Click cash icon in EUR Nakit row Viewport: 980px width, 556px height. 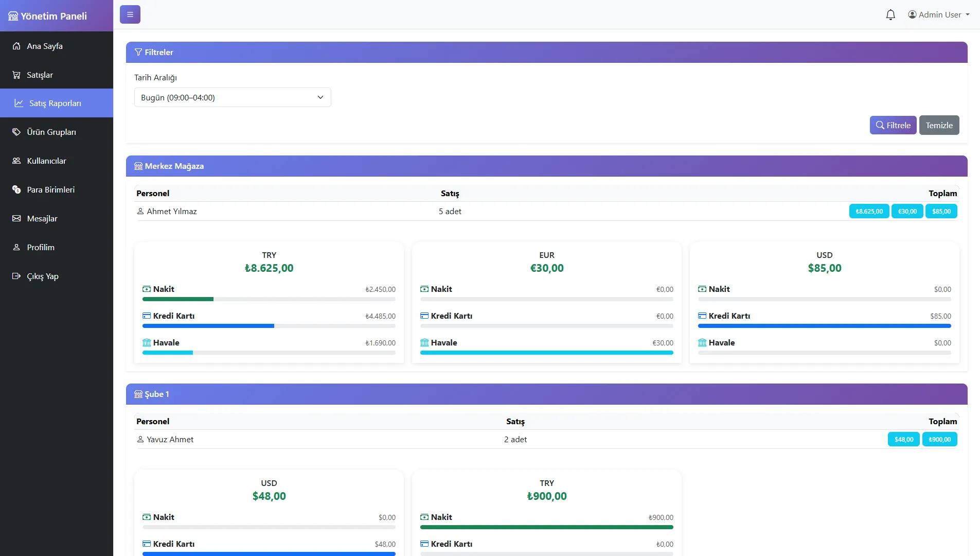click(x=424, y=289)
